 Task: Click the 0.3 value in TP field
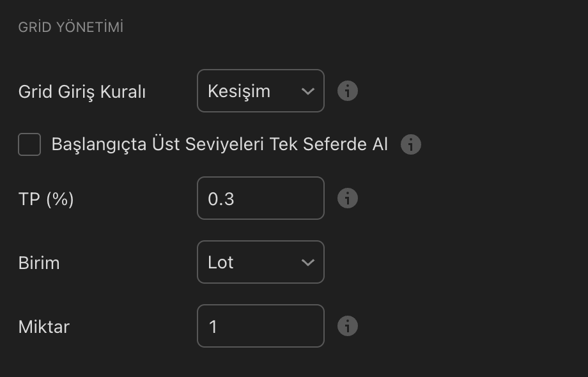point(221,199)
